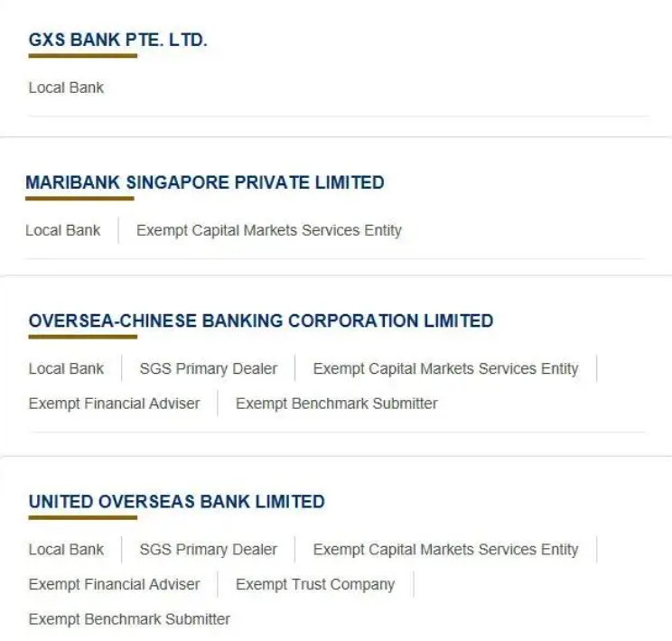Open Maribank Singapore Private Limited details
Image resolution: width=672 pixels, height=641 pixels.
pyautogui.click(x=205, y=182)
